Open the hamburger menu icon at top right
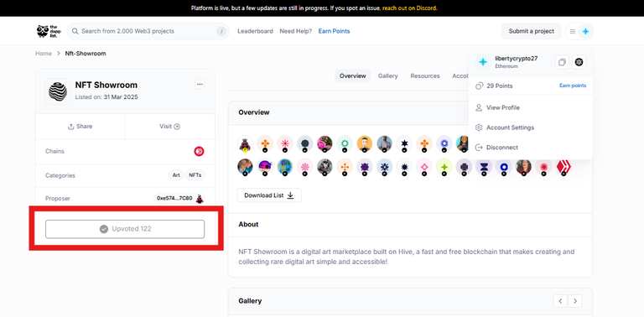 click(x=573, y=31)
